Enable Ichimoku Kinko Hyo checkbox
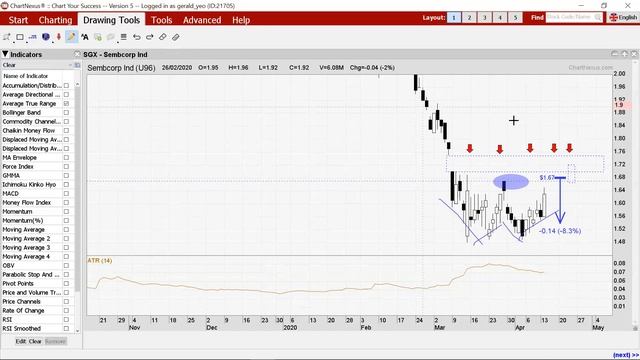 click(x=66, y=184)
